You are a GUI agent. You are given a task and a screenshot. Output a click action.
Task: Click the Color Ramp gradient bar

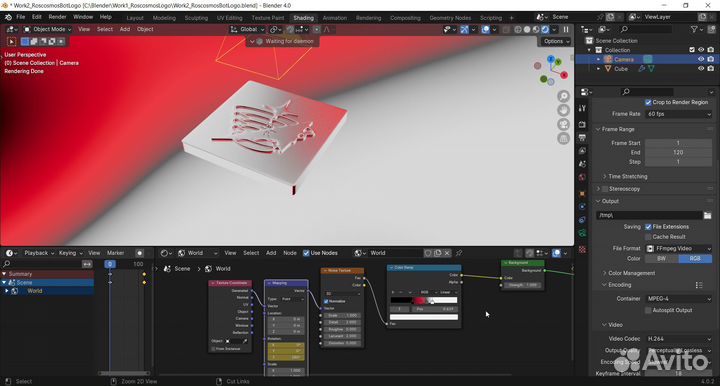pyautogui.click(x=424, y=301)
